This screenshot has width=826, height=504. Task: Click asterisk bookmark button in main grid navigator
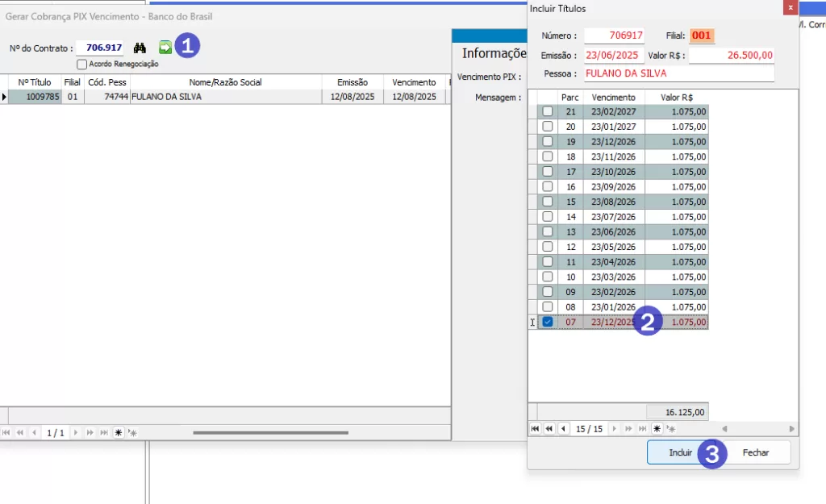tap(119, 433)
